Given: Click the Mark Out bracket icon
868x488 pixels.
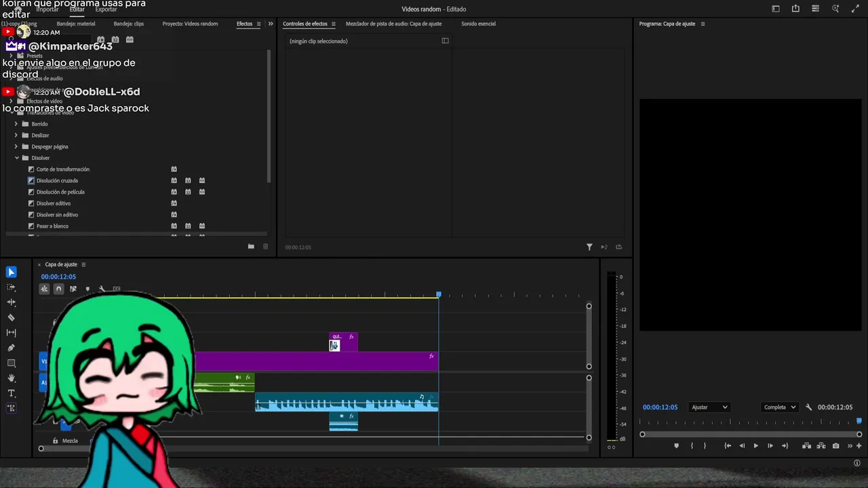Looking at the screenshot, I should tap(705, 446).
